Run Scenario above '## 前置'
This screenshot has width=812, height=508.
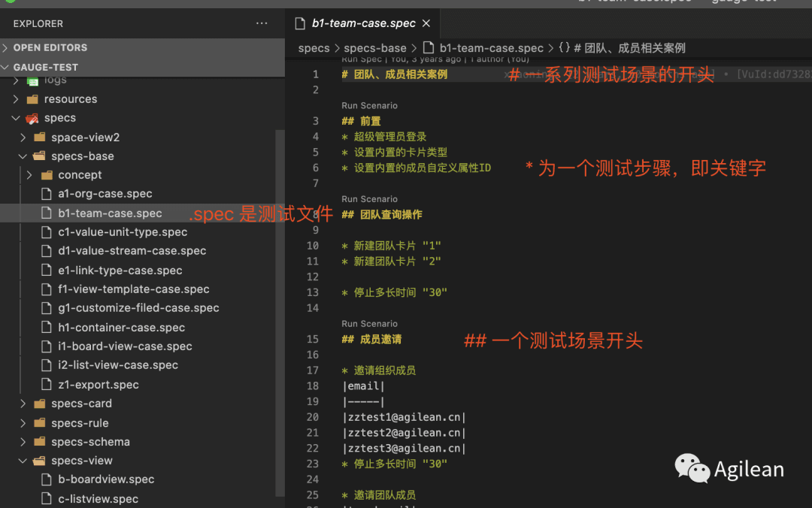(369, 106)
